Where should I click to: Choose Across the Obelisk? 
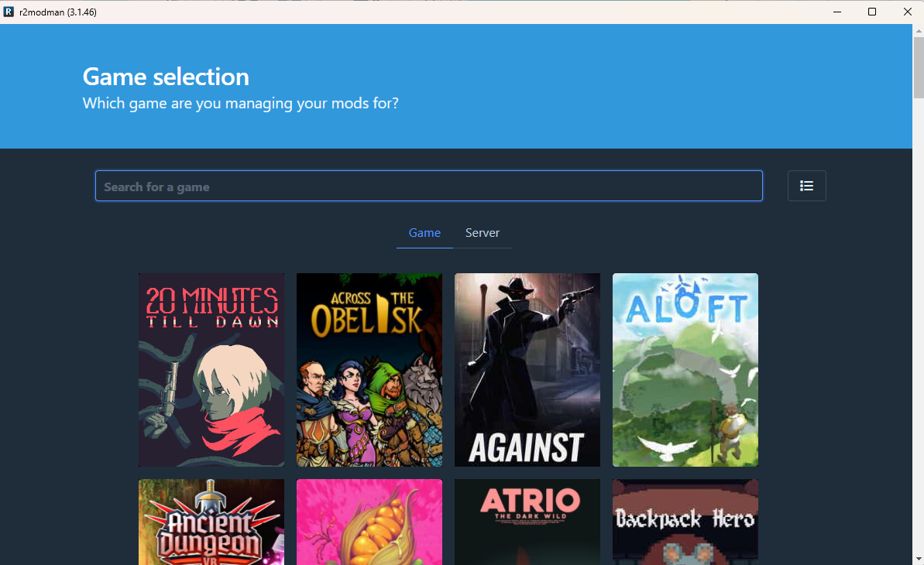[x=369, y=369]
